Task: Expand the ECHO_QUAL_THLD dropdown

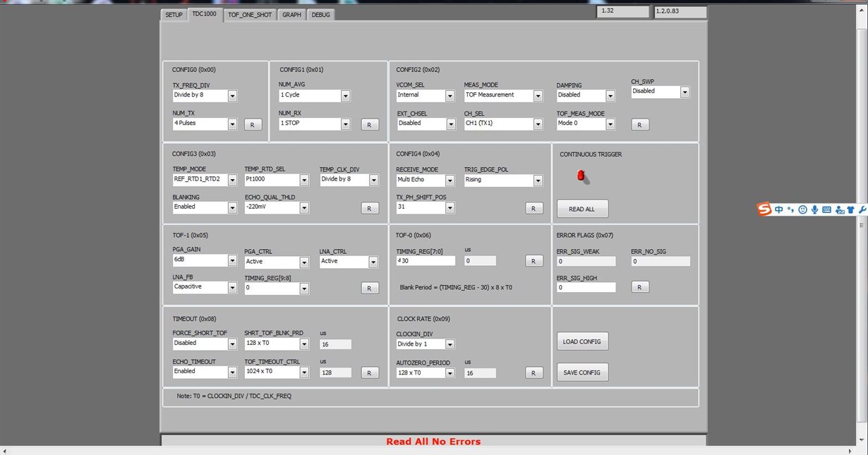Action: 277,207
